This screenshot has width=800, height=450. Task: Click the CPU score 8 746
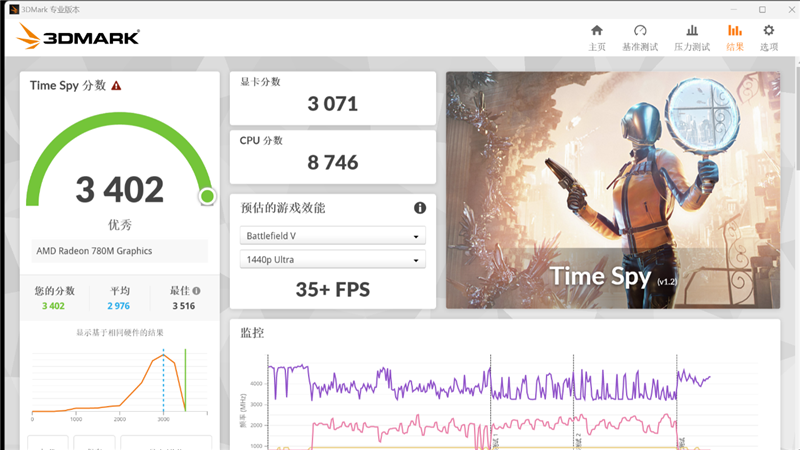[333, 163]
